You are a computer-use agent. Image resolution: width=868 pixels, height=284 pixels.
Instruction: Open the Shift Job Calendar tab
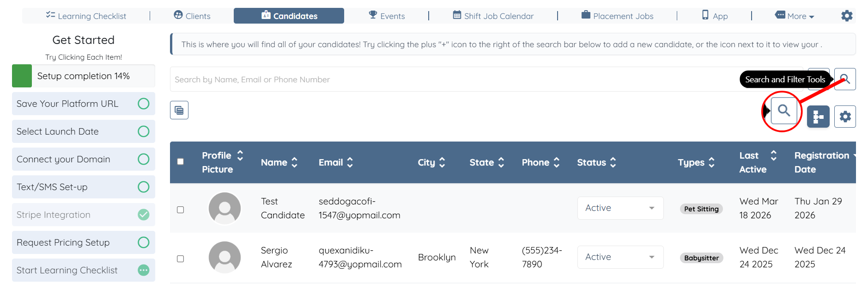pyautogui.click(x=493, y=16)
